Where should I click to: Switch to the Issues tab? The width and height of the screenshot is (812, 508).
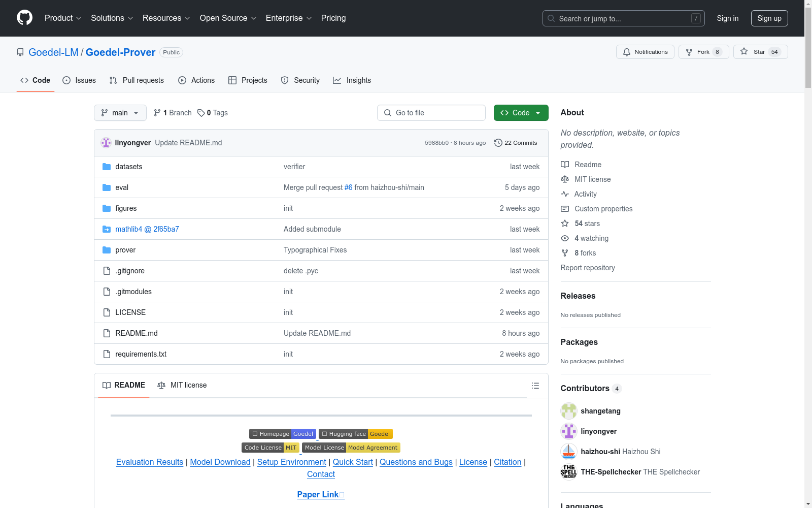pos(79,80)
